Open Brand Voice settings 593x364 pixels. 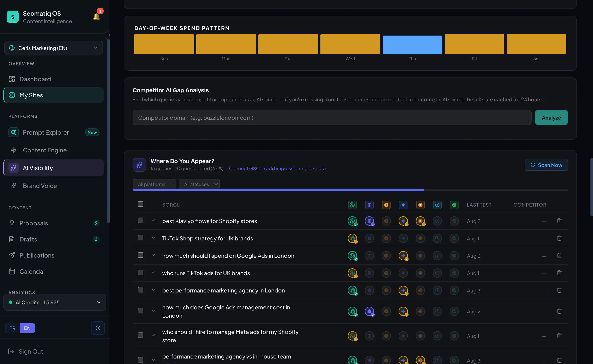point(53,186)
